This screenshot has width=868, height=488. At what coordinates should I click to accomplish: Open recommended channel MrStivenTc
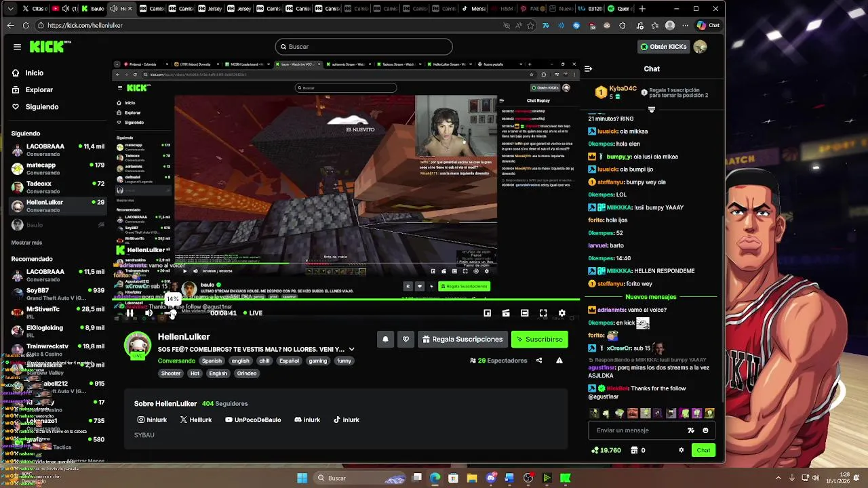[x=58, y=312]
